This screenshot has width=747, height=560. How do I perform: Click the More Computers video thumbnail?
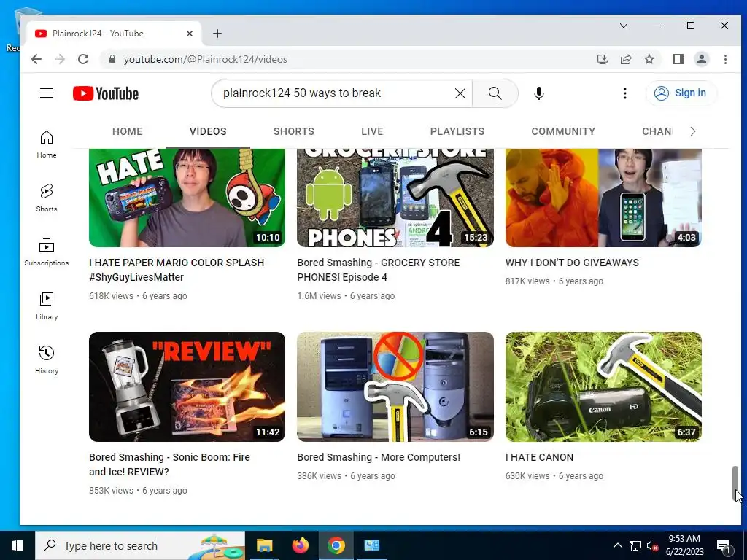point(395,386)
